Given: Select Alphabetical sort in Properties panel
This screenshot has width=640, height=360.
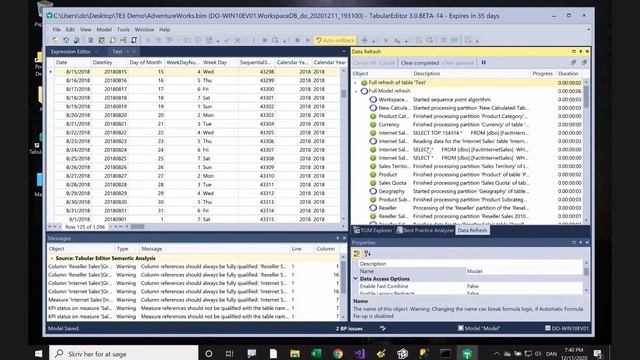Looking at the screenshot, I should (367, 253).
